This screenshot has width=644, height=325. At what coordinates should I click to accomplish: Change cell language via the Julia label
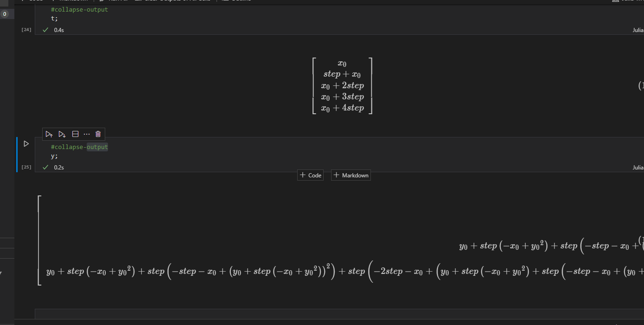point(638,167)
